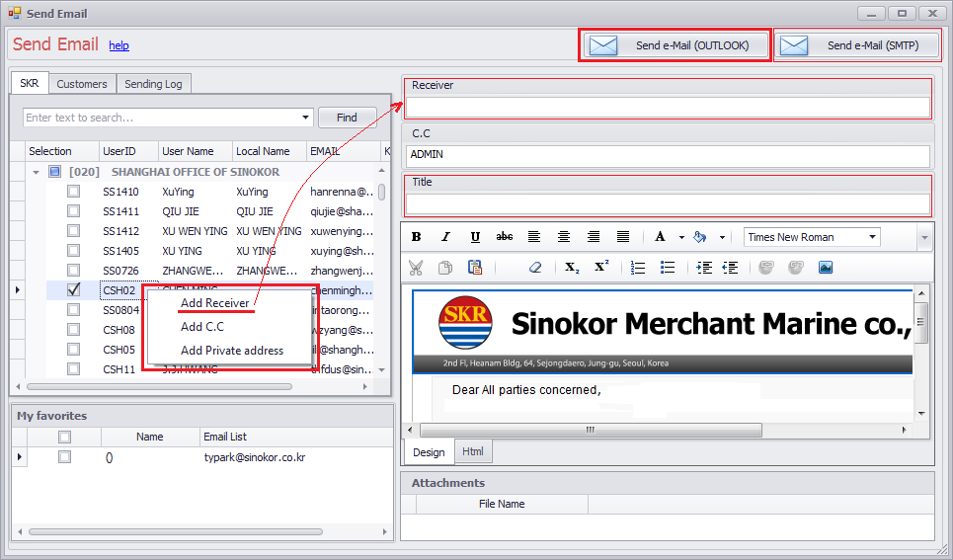The height and width of the screenshot is (560, 953).
Task: Open the highlight color dropdown arrow
Action: point(722,237)
